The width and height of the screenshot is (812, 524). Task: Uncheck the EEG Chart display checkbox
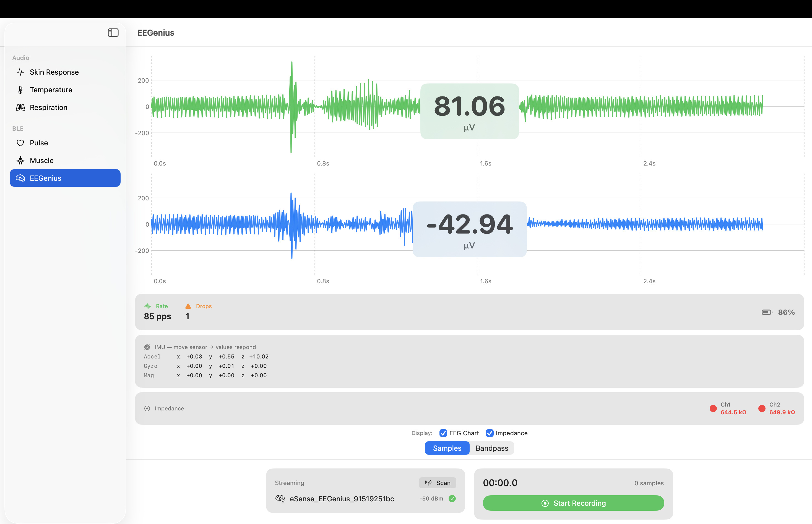[443, 433]
